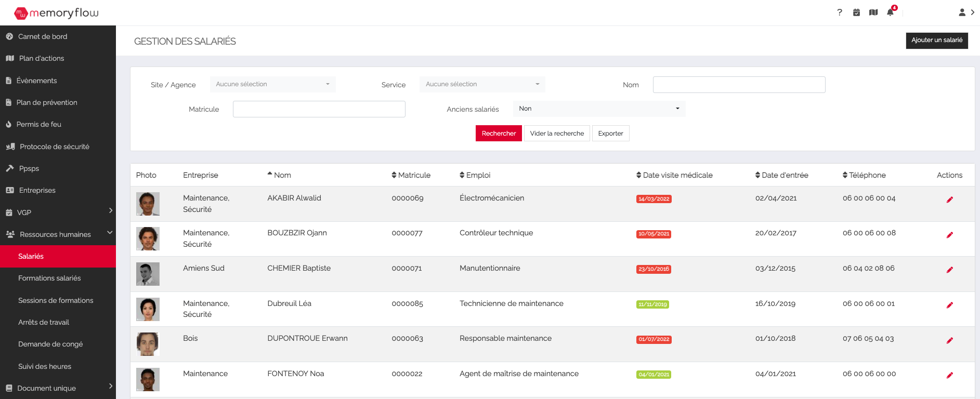The width and height of the screenshot is (980, 399).
Task: Open the help question mark icon
Action: 840,12
